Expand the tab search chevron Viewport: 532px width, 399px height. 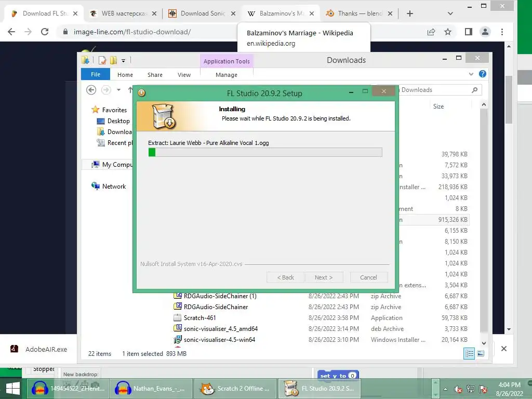coord(450,14)
